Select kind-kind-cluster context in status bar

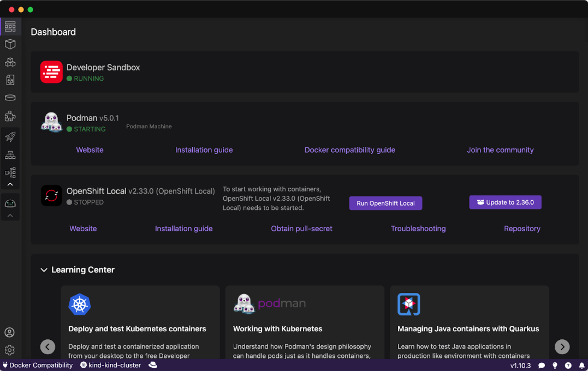click(110, 366)
